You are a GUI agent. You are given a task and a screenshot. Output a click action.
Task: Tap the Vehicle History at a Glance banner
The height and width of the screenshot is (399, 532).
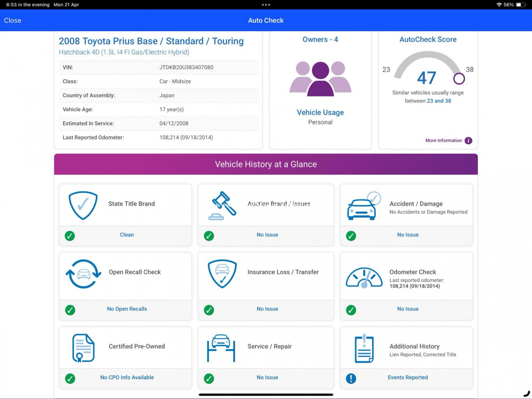[x=266, y=164]
